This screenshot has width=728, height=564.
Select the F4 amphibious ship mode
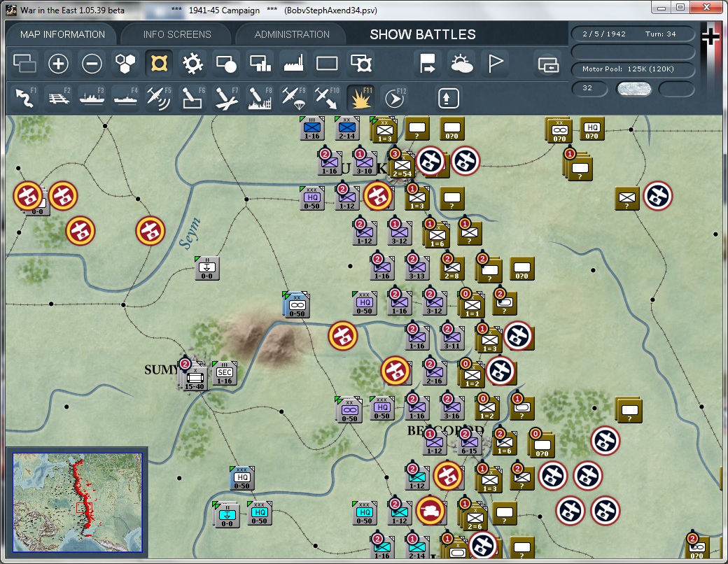(x=125, y=98)
